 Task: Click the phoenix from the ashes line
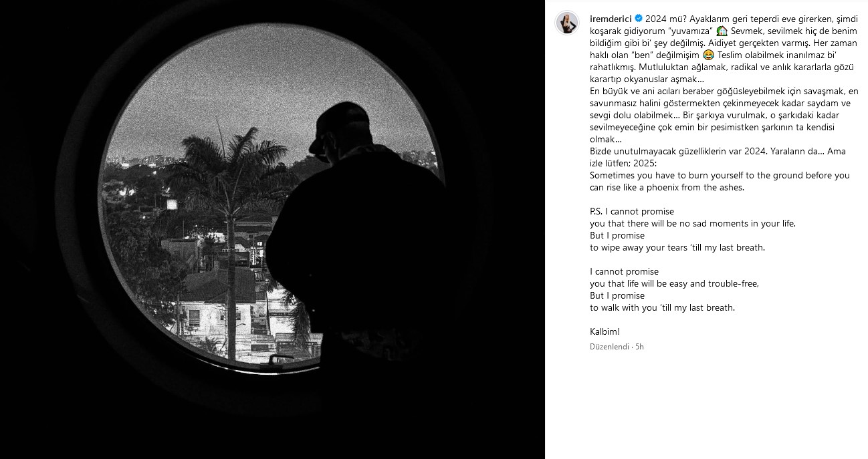pyautogui.click(x=667, y=187)
